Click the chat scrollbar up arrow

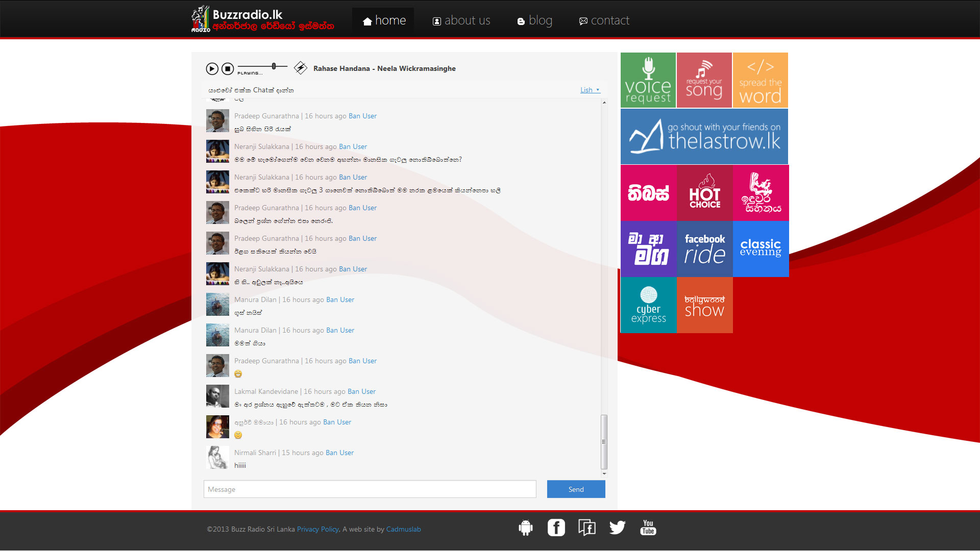(x=604, y=103)
